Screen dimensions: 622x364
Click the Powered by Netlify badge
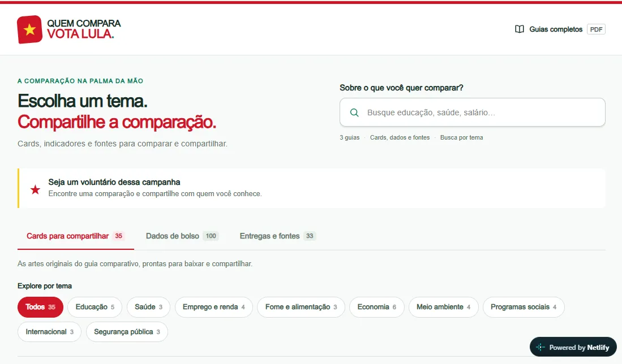pos(573,348)
